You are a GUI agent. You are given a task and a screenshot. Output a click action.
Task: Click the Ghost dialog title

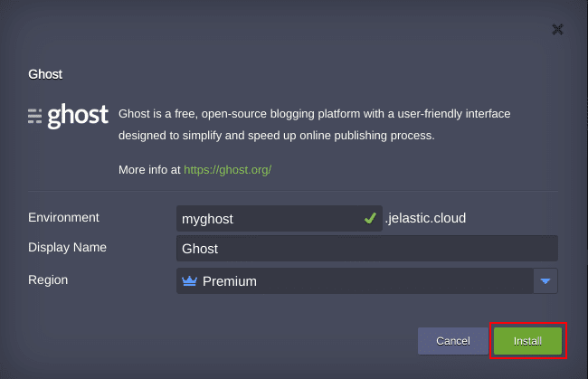pyautogui.click(x=45, y=74)
